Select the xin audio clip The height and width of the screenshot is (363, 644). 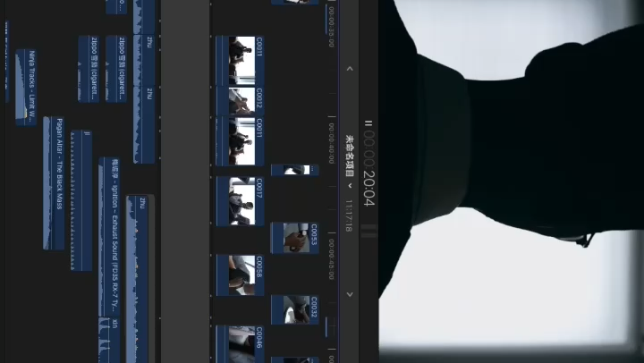pyautogui.click(x=109, y=340)
